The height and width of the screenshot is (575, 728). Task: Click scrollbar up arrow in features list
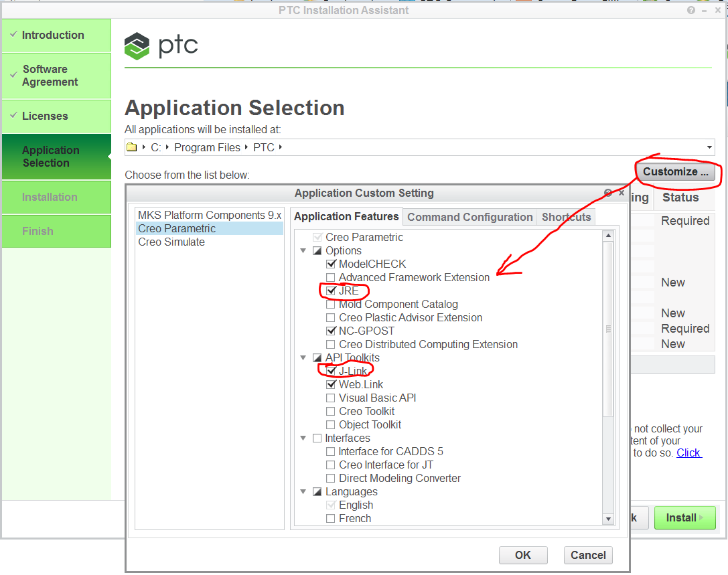pos(608,236)
